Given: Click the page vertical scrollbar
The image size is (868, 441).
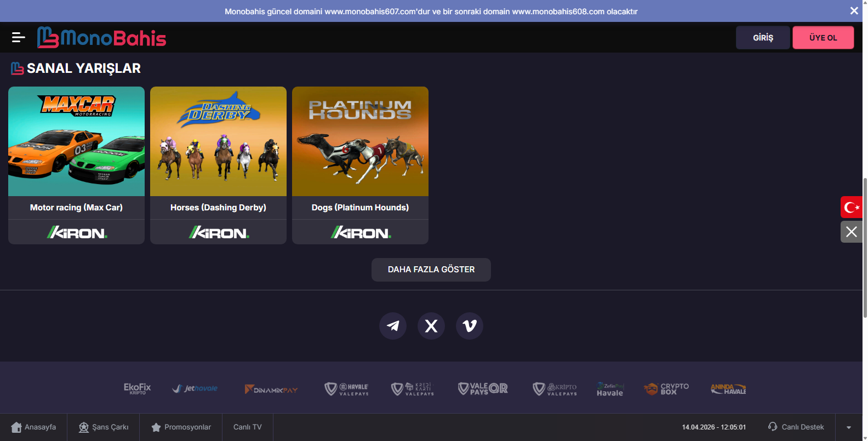Looking at the screenshot, I should 865,247.
